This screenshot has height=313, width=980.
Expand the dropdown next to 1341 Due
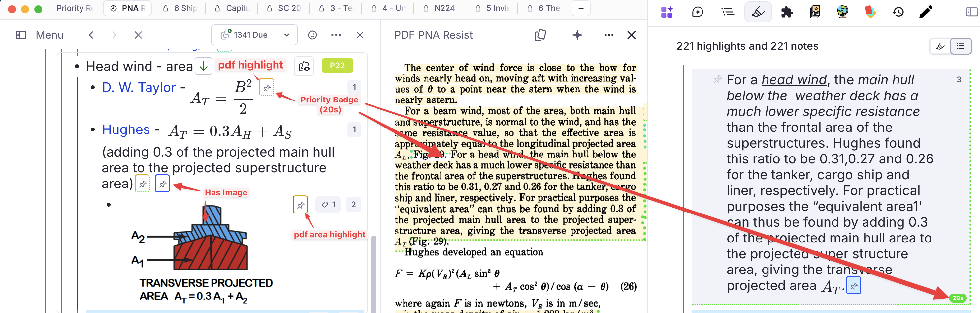coord(286,35)
